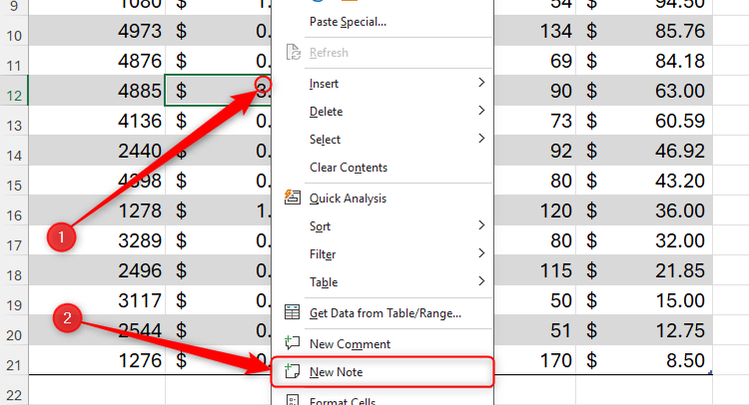Expand the Delete submenu arrow
Image resolution: width=749 pixels, height=405 pixels.
[482, 111]
